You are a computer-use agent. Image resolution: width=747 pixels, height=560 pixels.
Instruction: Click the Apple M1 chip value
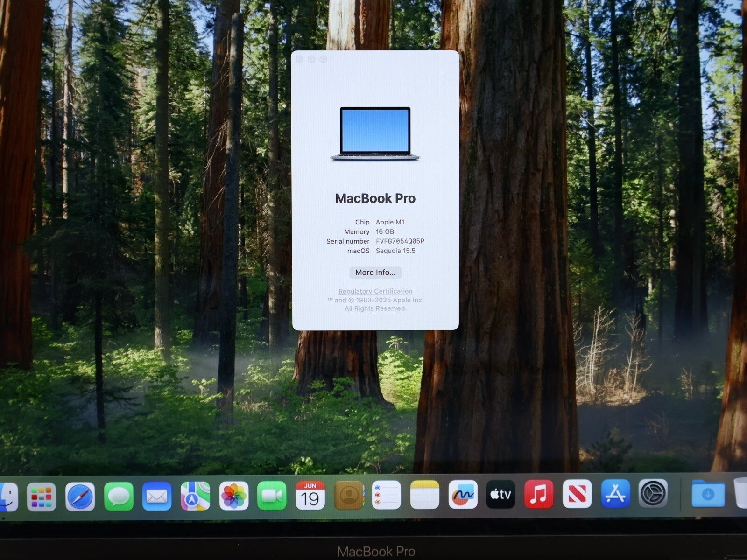(x=390, y=222)
